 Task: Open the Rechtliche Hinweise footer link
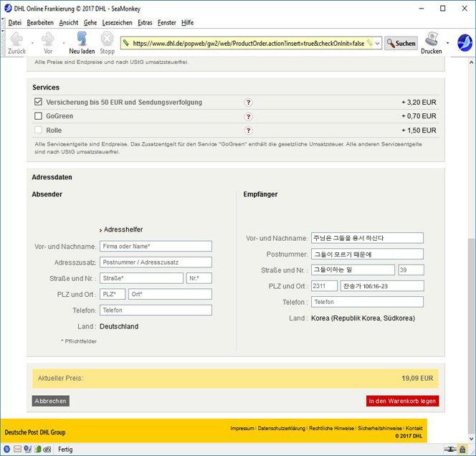coord(331,428)
